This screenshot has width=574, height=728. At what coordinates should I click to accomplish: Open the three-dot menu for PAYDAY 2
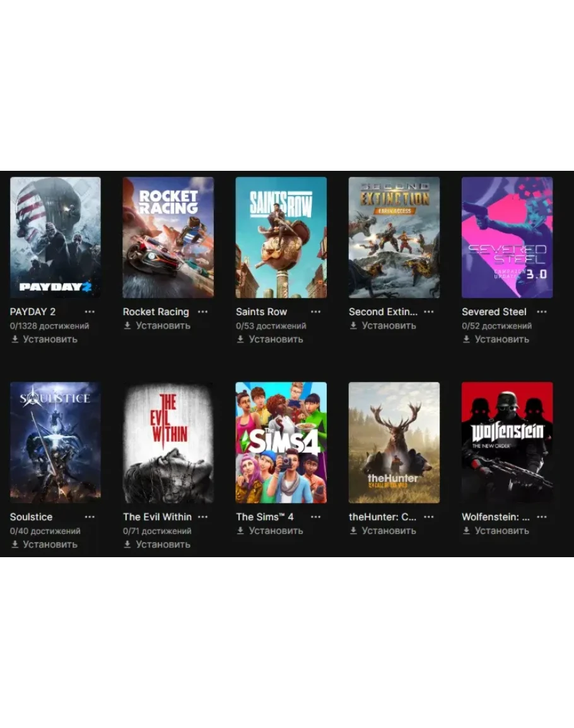[90, 311]
